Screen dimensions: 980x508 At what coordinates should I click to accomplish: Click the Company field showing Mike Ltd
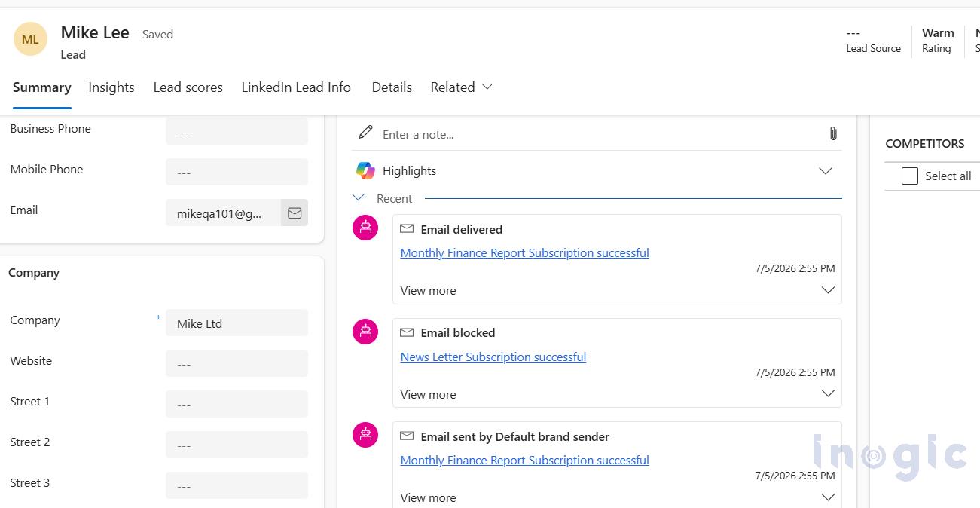tap(237, 323)
